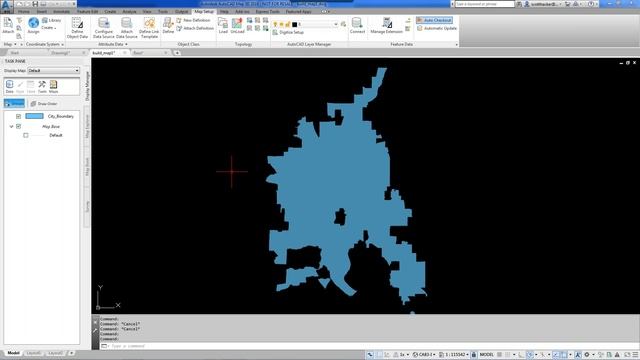Screen dimensions: 640x360
Task: Open the AutoCAD application menu button
Action: click(6, 6)
